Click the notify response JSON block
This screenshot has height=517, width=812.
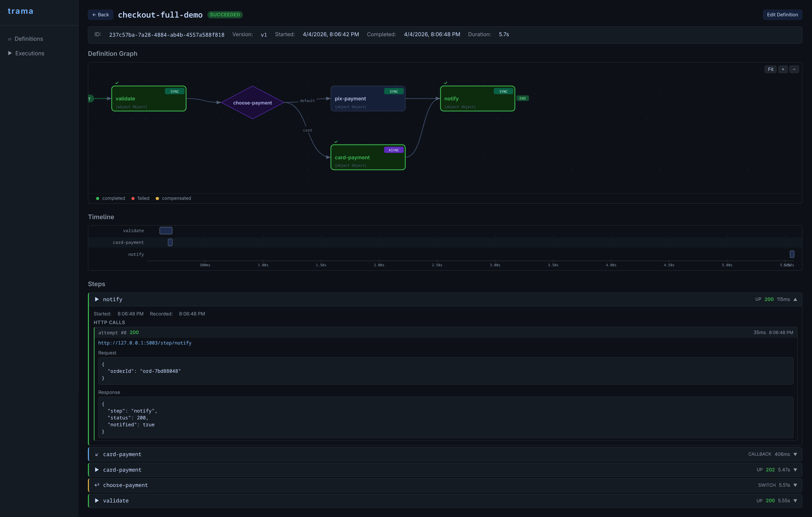point(445,418)
